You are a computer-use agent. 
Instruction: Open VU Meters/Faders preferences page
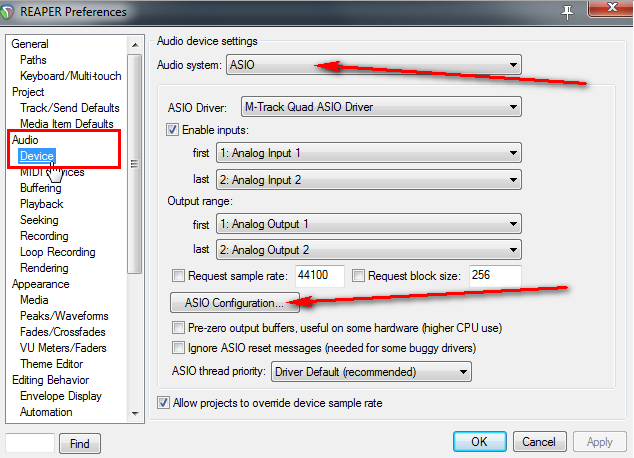63,348
